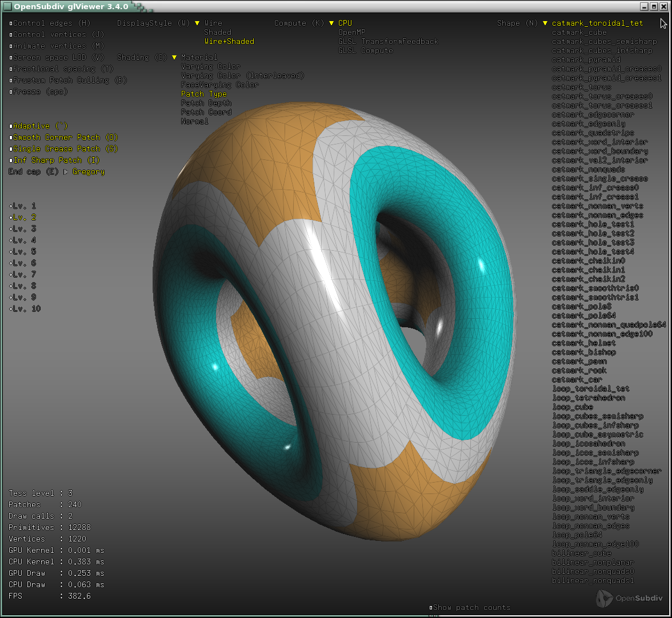
Task: Toggle the Animate vertices (M) checkbox
Action: coord(11,46)
